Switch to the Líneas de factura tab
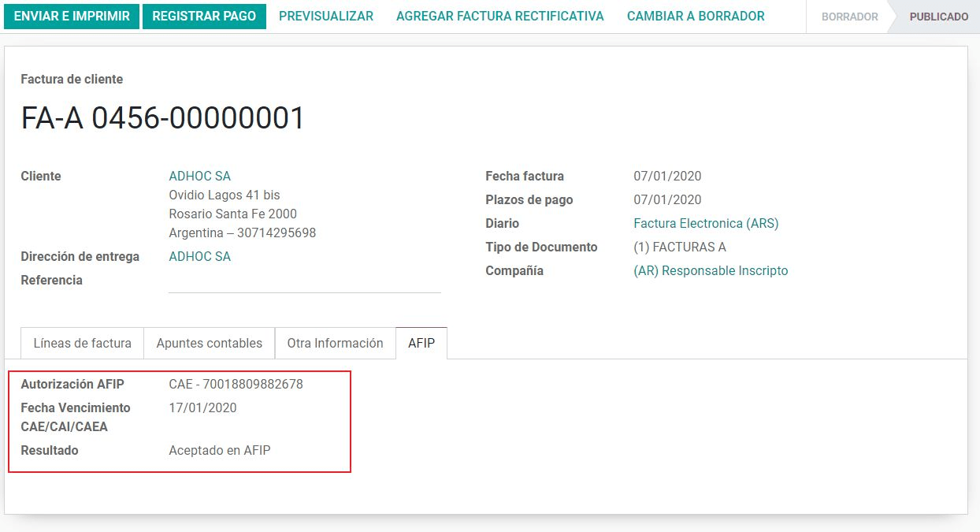The width and height of the screenshot is (980, 532). click(81, 343)
